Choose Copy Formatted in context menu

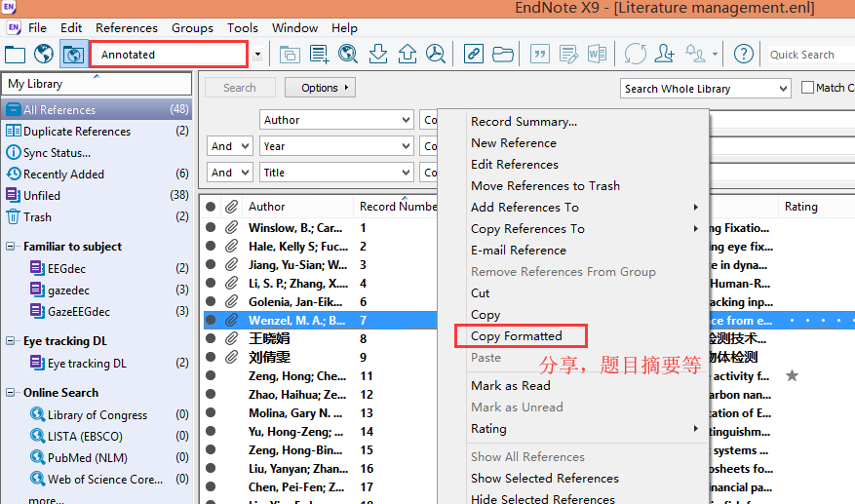(x=517, y=336)
